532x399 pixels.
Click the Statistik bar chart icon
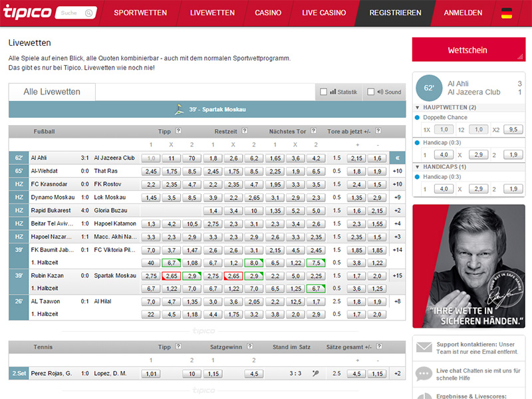pyautogui.click(x=333, y=92)
